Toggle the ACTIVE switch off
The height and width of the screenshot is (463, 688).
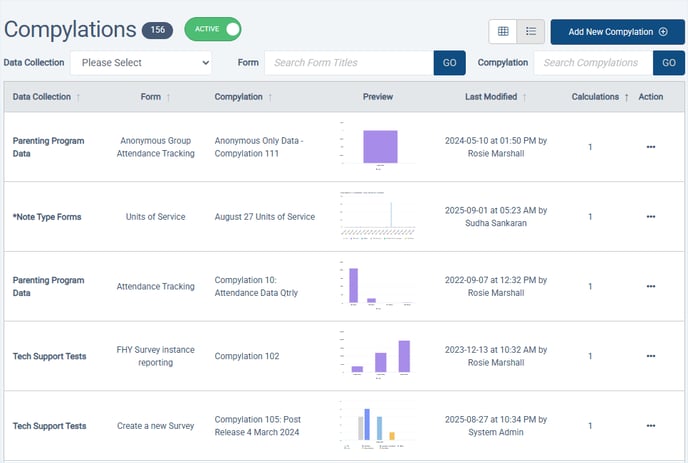[213, 30]
